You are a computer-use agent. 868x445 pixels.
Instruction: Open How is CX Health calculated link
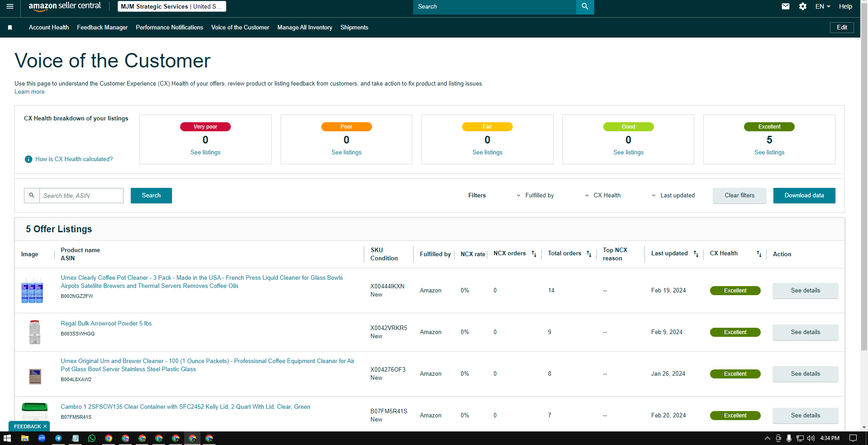[74, 159]
